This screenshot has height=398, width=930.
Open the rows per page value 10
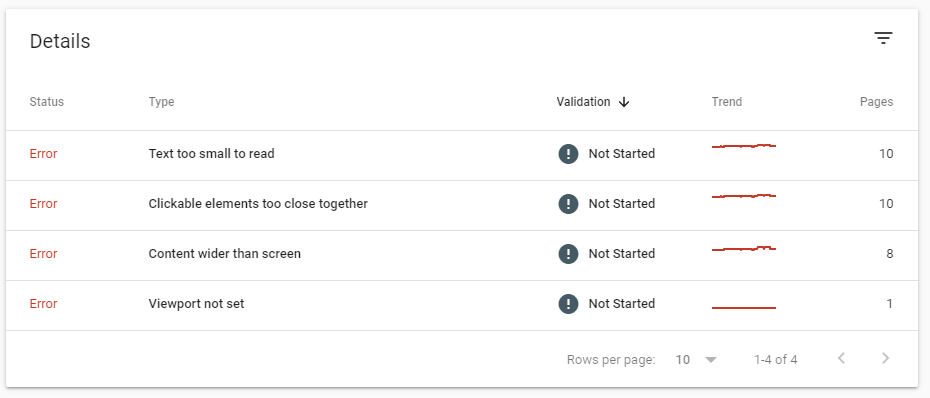(683, 359)
